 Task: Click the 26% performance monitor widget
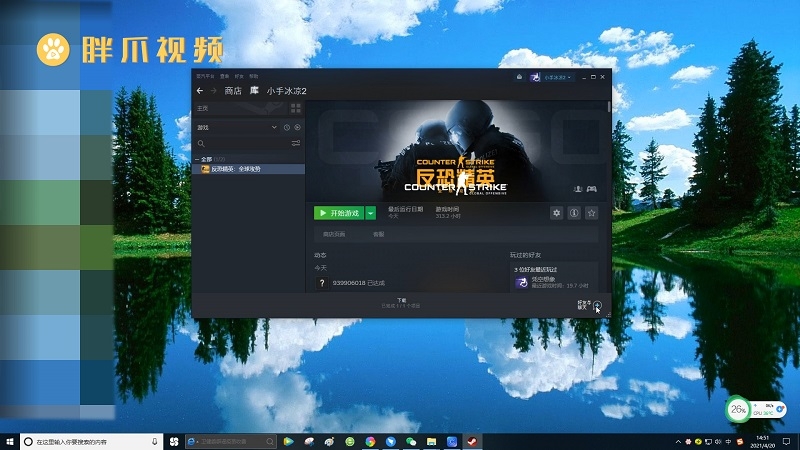coord(739,409)
